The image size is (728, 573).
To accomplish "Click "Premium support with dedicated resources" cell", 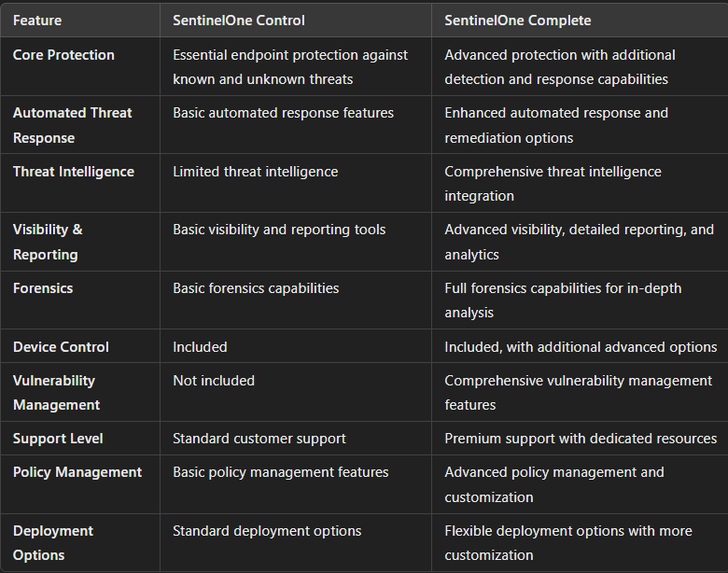I will (x=581, y=439).
